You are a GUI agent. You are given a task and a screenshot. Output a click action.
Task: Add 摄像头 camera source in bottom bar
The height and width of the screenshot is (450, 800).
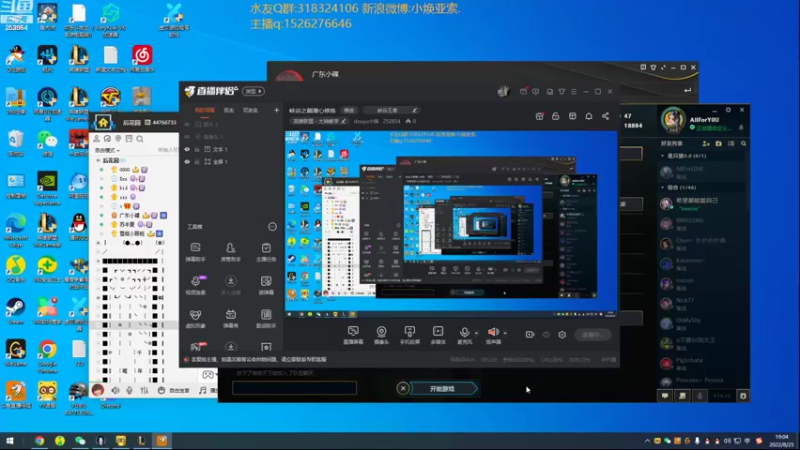[381, 335]
